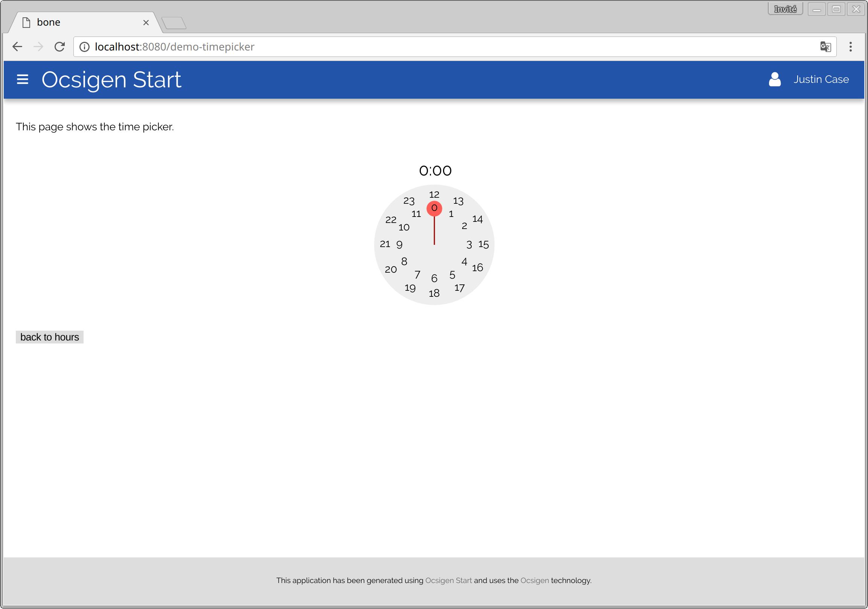Click the Ocsigen Start header title
Image resolution: width=868 pixels, height=609 pixels.
[x=111, y=80]
